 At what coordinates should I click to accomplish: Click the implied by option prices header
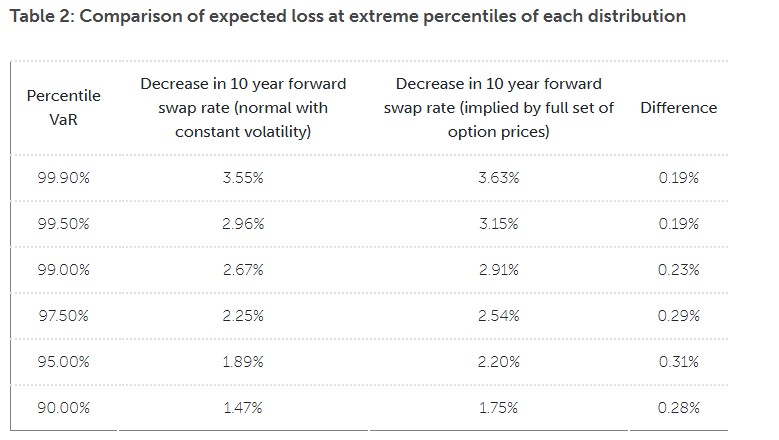coord(499,107)
